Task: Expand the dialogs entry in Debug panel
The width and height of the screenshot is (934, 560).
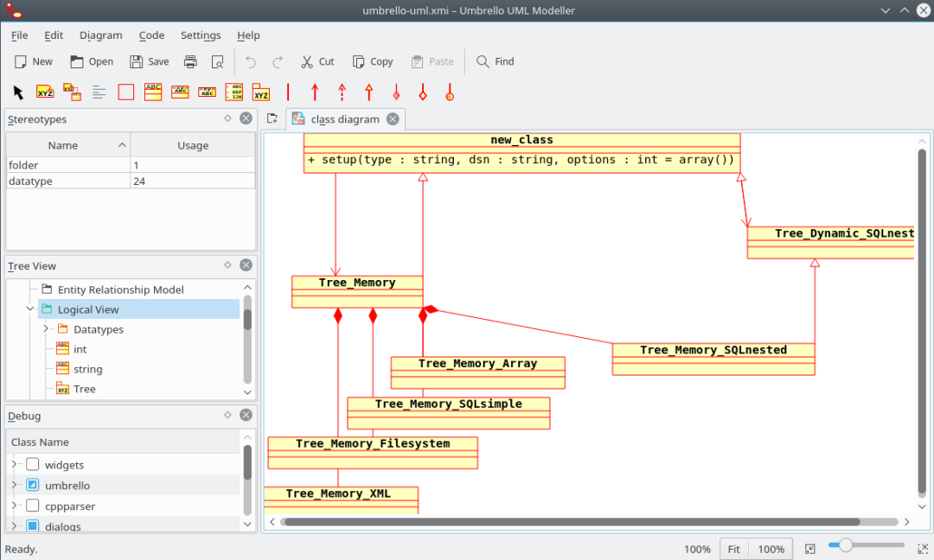Action: [14, 525]
